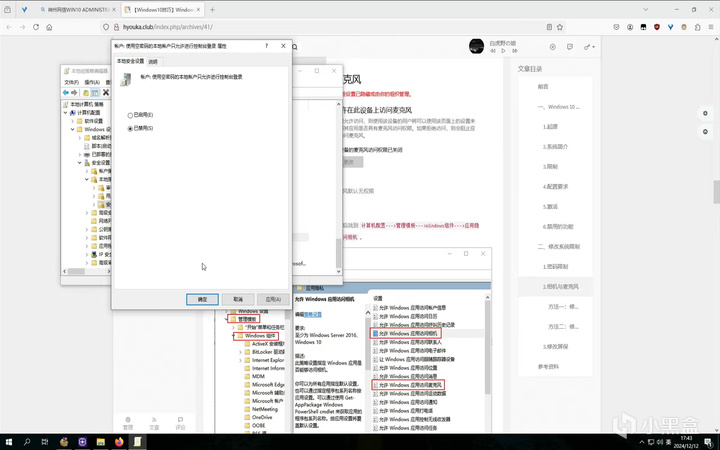
Task: Click the back arrow in the policy editor toolbar
Action: (x=66, y=92)
